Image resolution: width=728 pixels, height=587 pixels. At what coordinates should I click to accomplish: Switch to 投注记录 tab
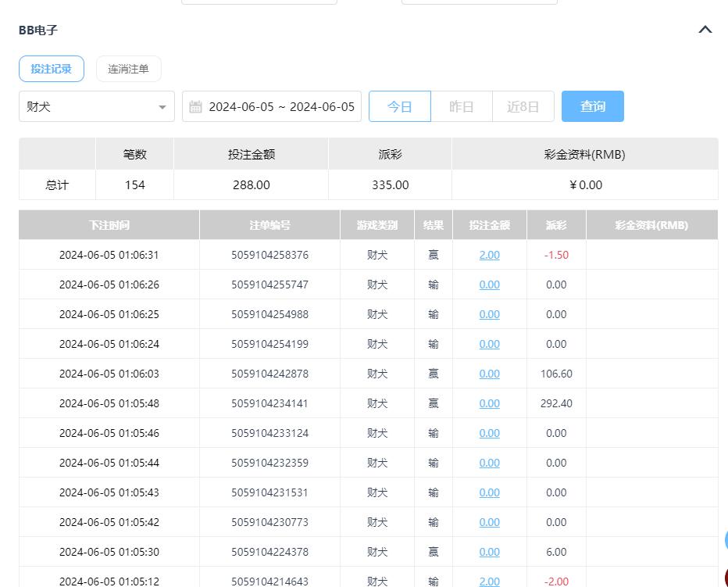pos(52,69)
